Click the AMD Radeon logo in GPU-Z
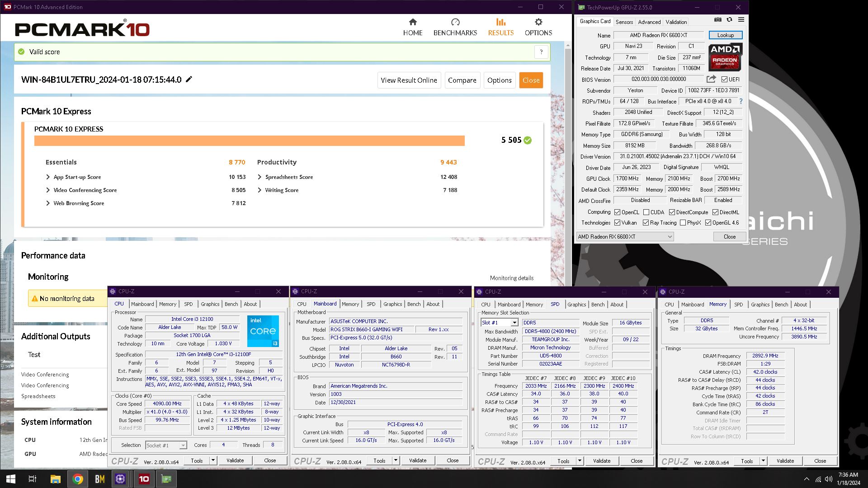The height and width of the screenshot is (488, 868). click(725, 57)
